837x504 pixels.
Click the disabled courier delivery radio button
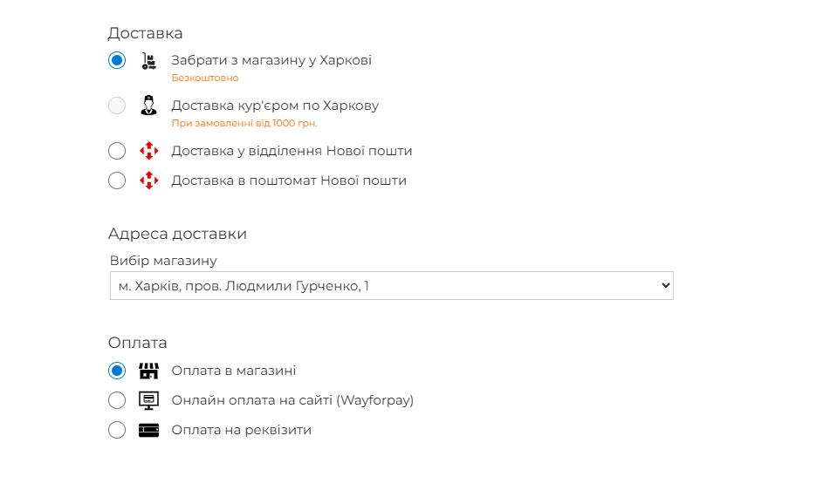click(x=117, y=106)
